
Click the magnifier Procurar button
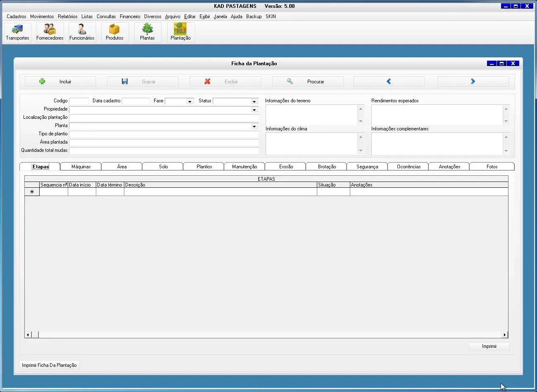tap(308, 82)
